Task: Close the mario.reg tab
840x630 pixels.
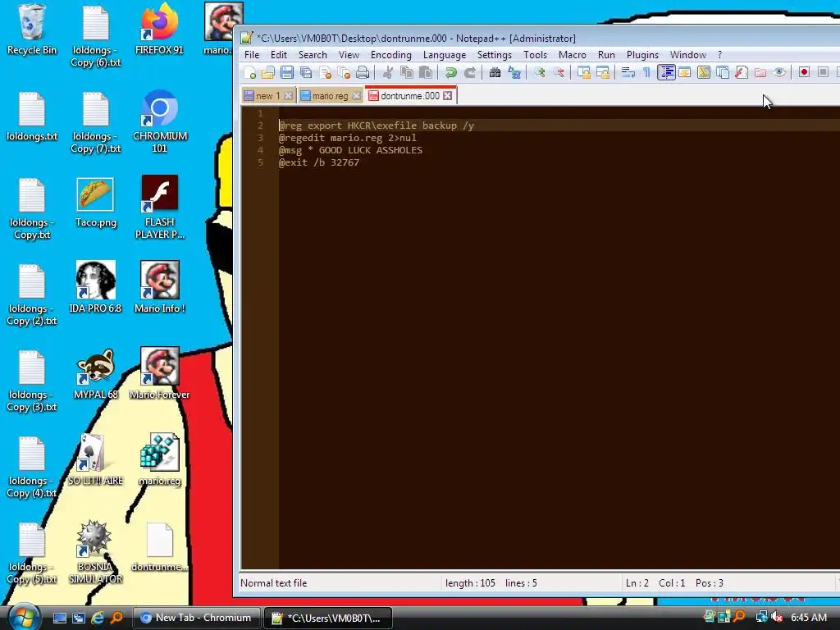Action: point(357,96)
